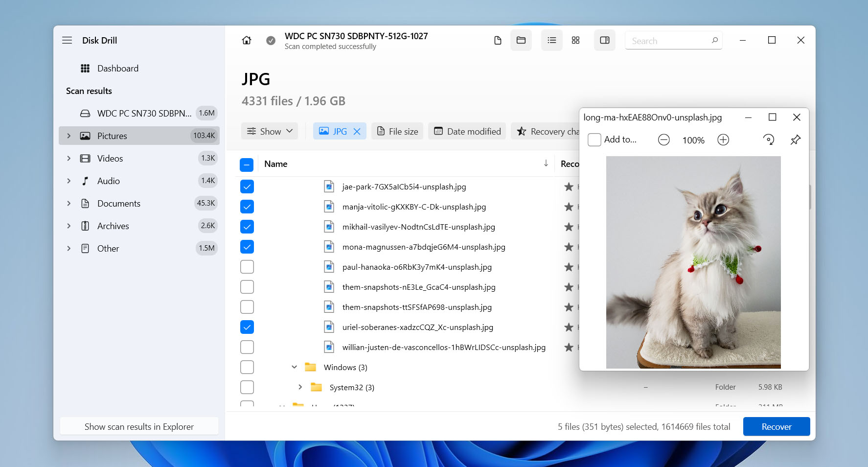Zoom out the preview with minus icon
The width and height of the screenshot is (868, 467).
click(664, 140)
